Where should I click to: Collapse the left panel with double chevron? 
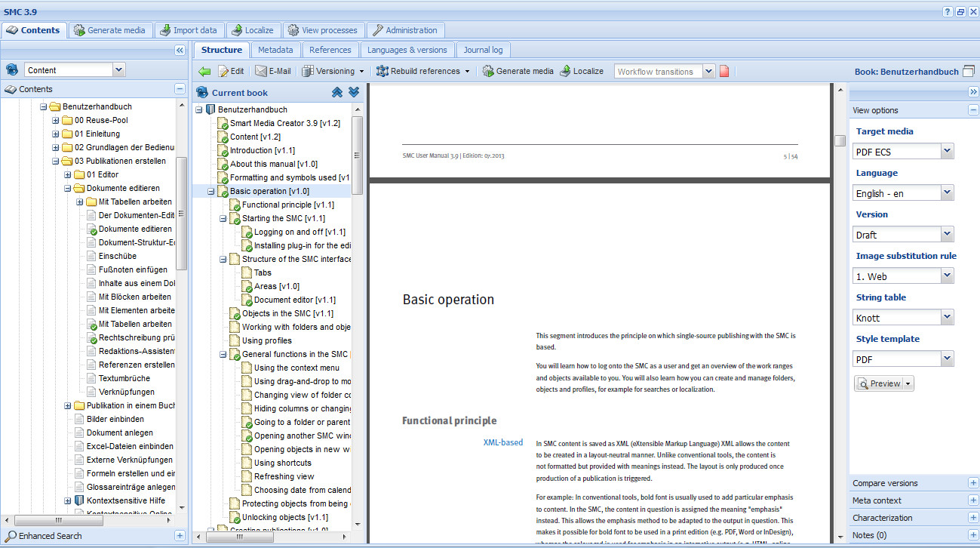[180, 51]
